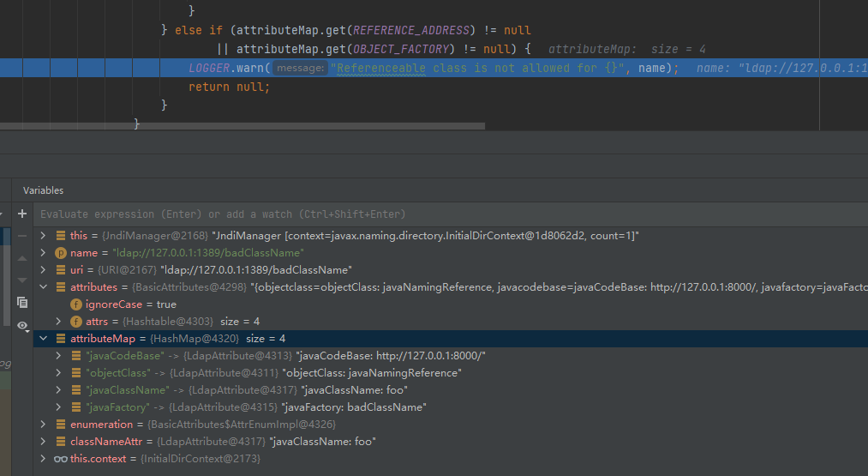Expand the 'name' parameter variable
Screen dimensions: 868x476
43,253
